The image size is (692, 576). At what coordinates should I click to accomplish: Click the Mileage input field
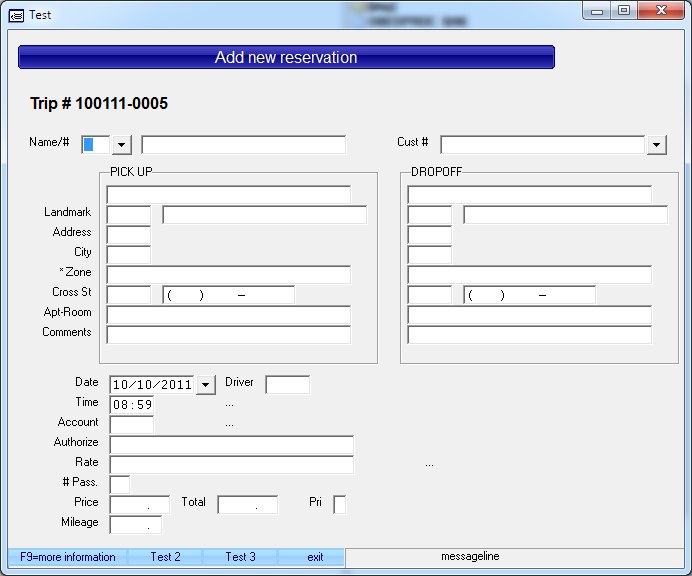135,525
